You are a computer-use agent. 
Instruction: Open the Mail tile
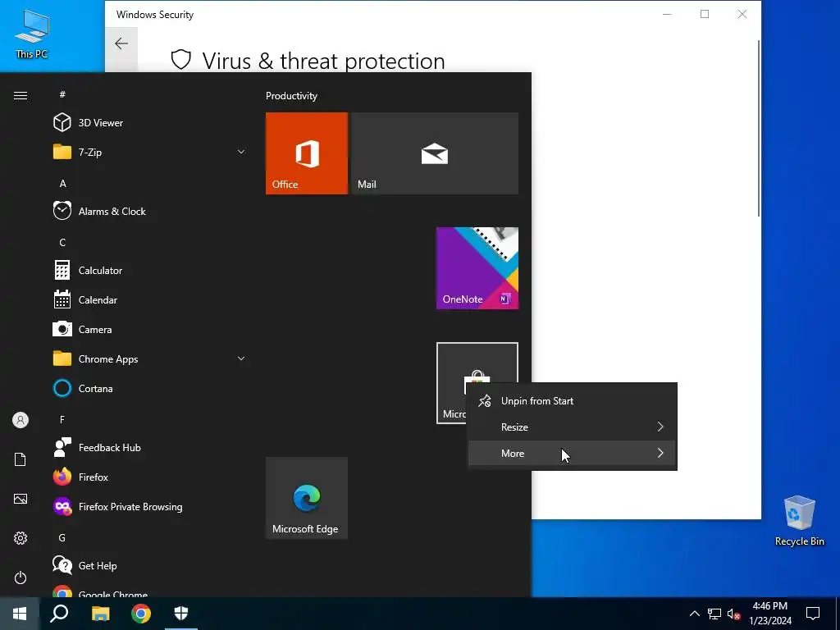(x=435, y=153)
